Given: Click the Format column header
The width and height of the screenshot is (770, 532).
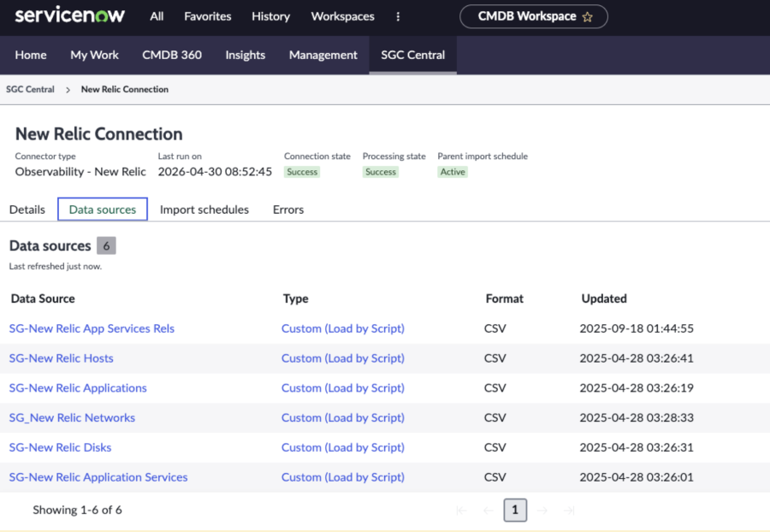Looking at the screenshot, I should (x=504, y=299).
